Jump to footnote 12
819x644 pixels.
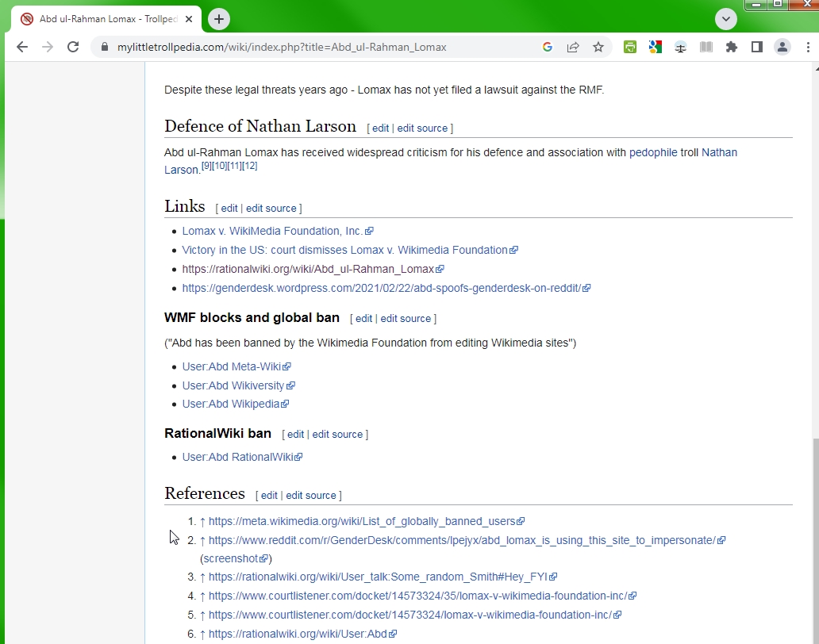tap(250, 166)
